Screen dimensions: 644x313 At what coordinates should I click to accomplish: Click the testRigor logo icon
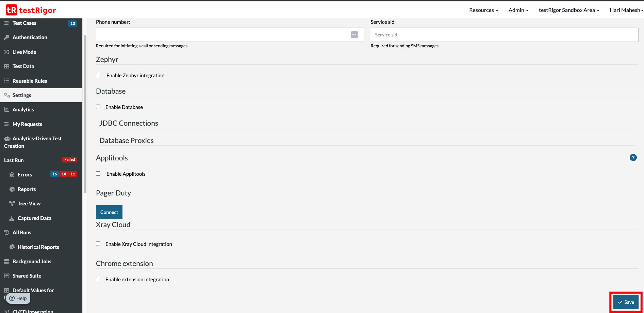click(11, 10)
